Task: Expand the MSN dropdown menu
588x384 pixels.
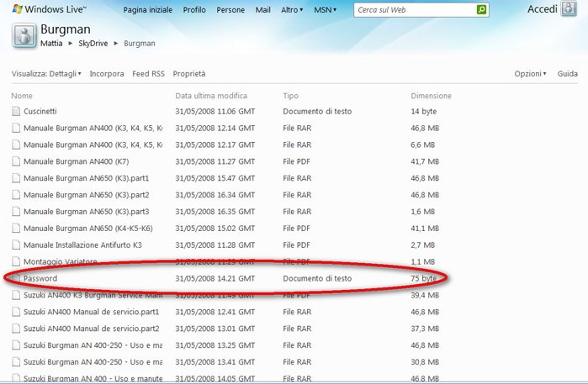Action: (x=326, y=10)
